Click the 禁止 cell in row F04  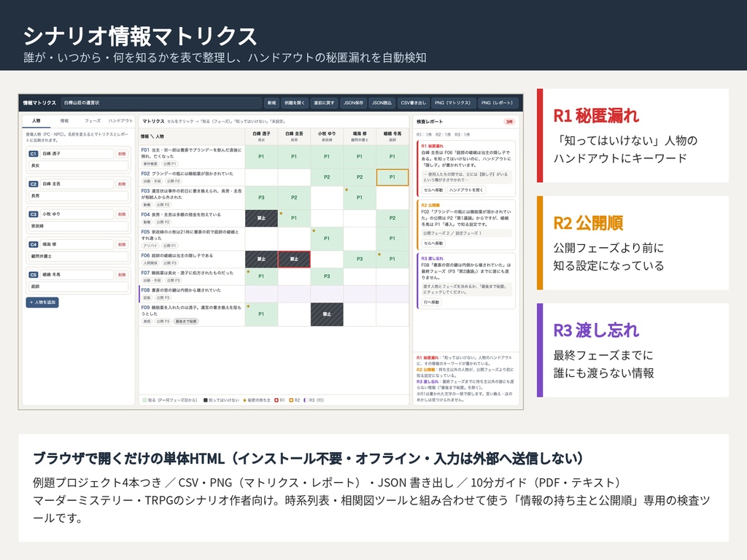262,218
